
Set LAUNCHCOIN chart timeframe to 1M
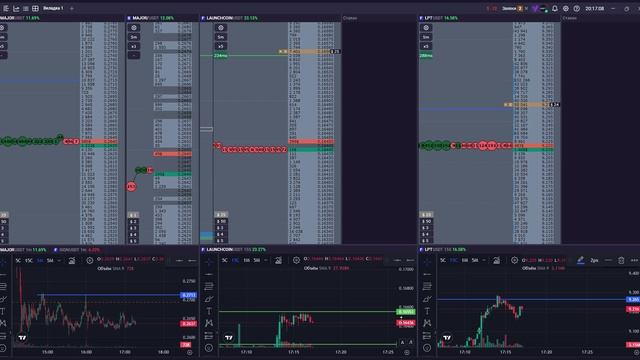click(247, 260)
